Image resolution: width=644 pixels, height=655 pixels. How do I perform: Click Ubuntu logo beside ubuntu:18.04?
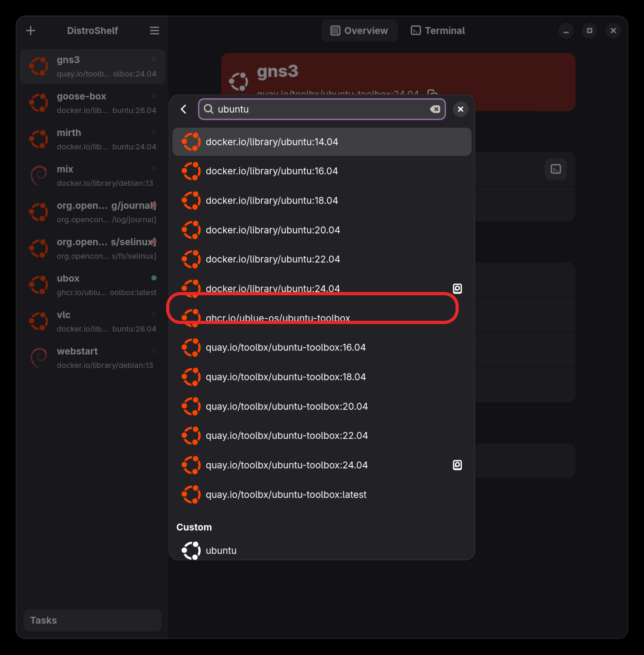[x=191, y=200]
